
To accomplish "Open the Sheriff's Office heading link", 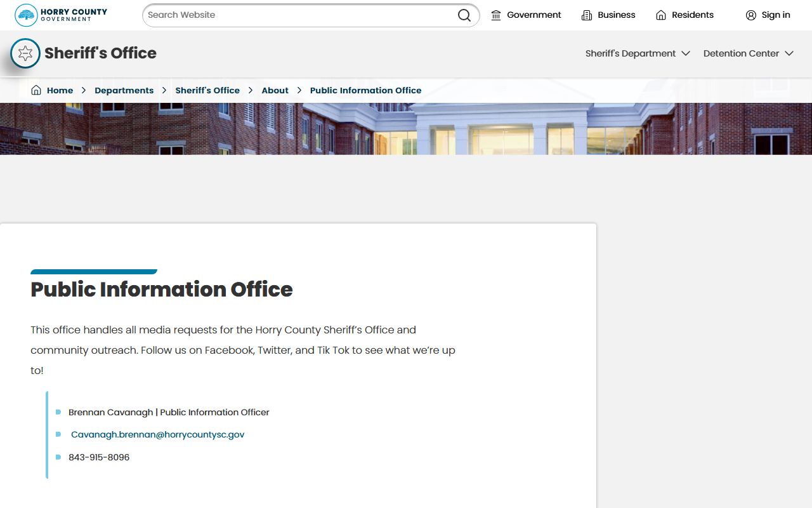I will pos(100,53).
